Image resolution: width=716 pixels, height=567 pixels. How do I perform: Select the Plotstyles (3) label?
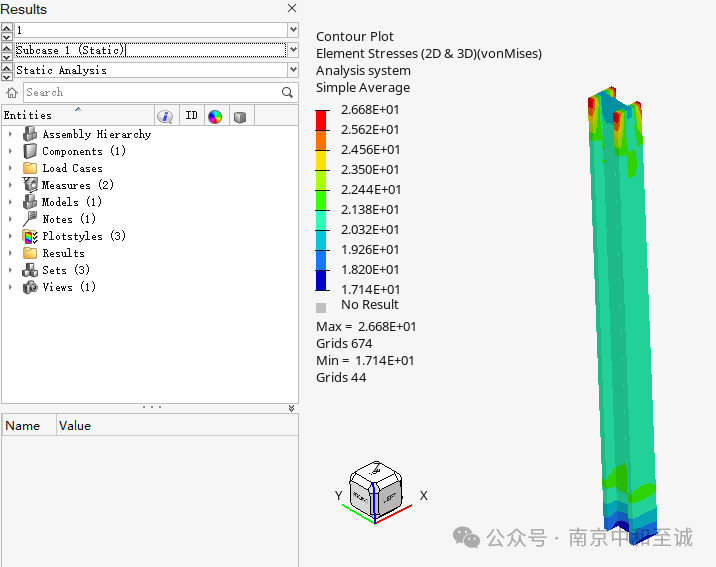[x=84, y=236]
